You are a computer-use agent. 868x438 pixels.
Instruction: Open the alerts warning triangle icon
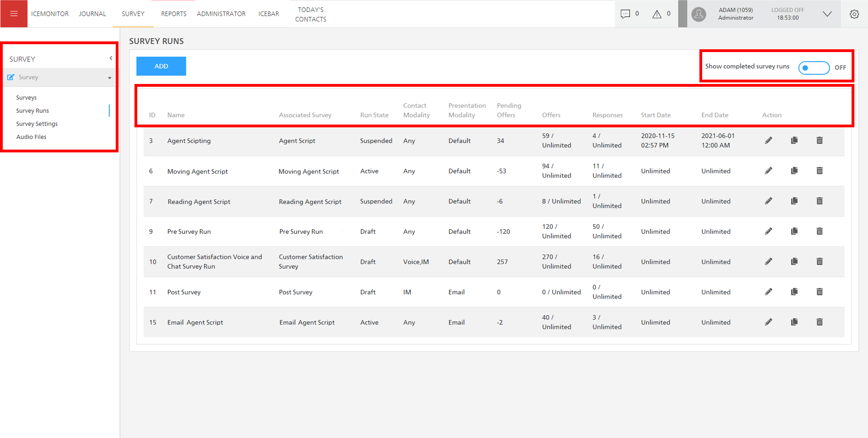coord(657,14)
